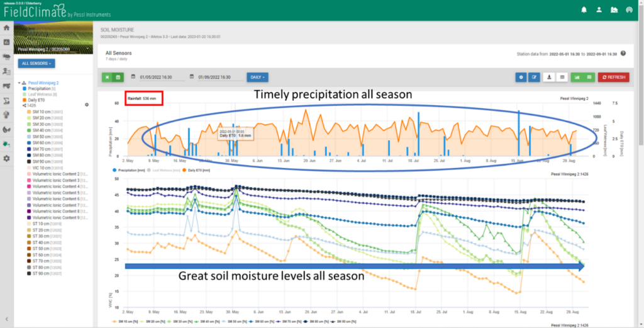
Task: Open the user profile menu
Action: tap(599, 10)
